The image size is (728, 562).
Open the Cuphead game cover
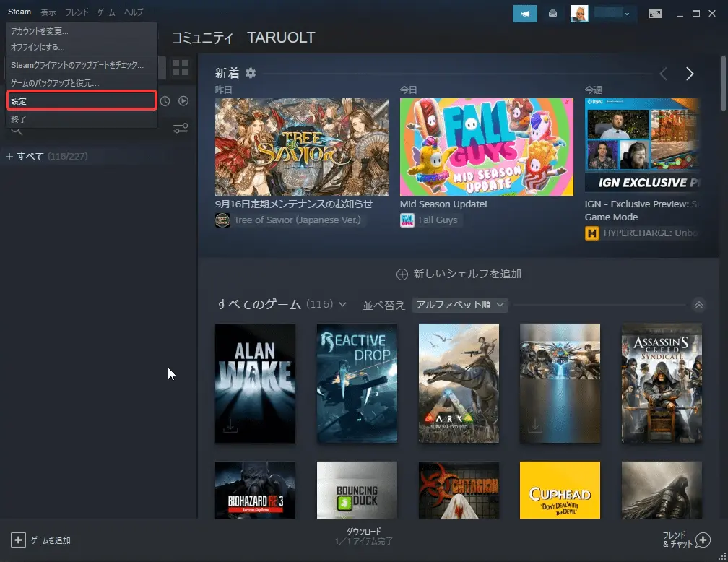point(560,490)
